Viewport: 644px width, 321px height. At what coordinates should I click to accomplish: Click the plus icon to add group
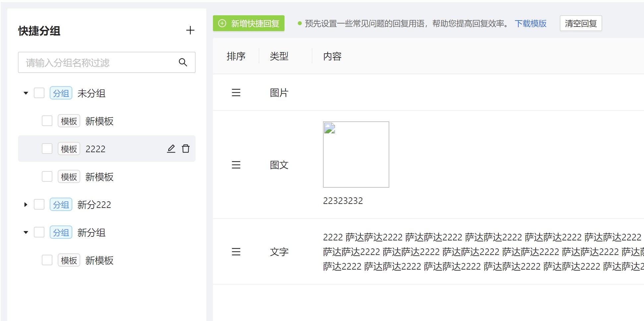pos(190,31)
